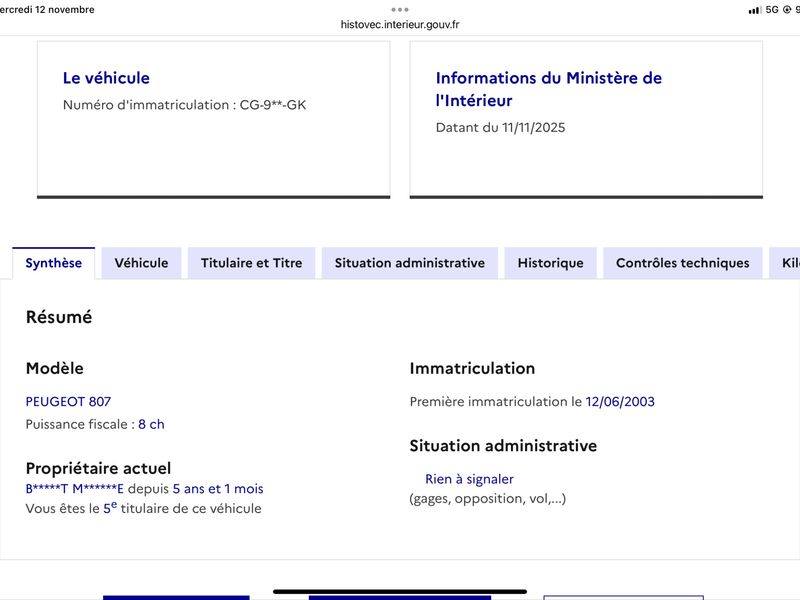
Task: Click the Informations du Ministère de l'Intérieur card
Action: click(586, 119)
